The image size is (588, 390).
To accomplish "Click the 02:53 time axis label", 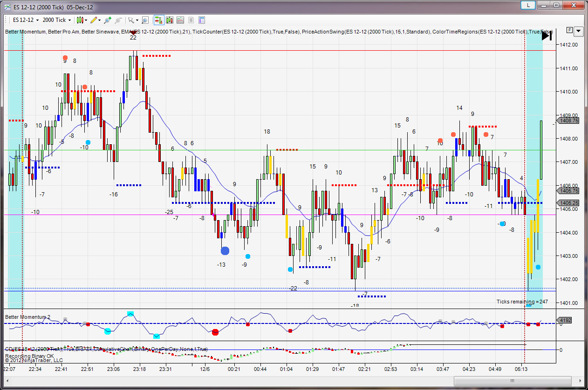I will pyautogui.click(x=390, y=369).
